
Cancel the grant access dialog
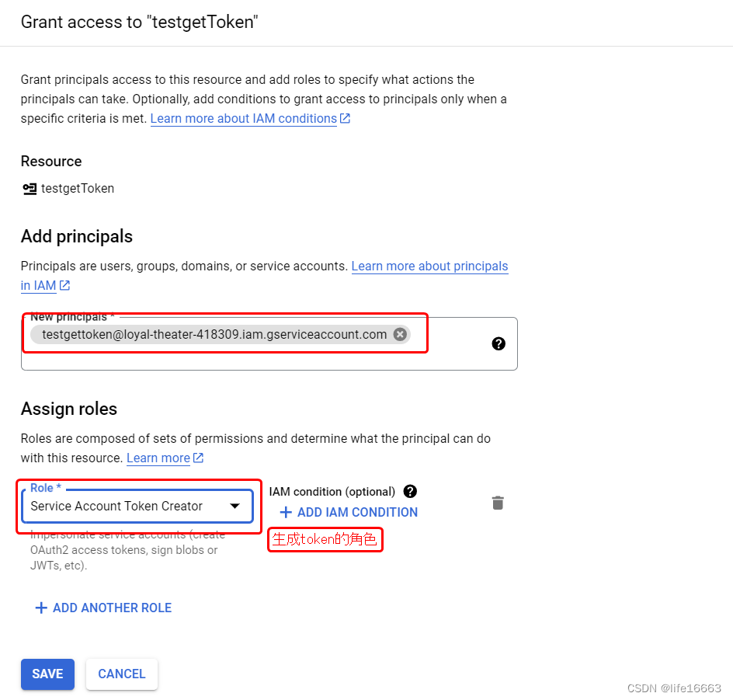tap(122, 674)
